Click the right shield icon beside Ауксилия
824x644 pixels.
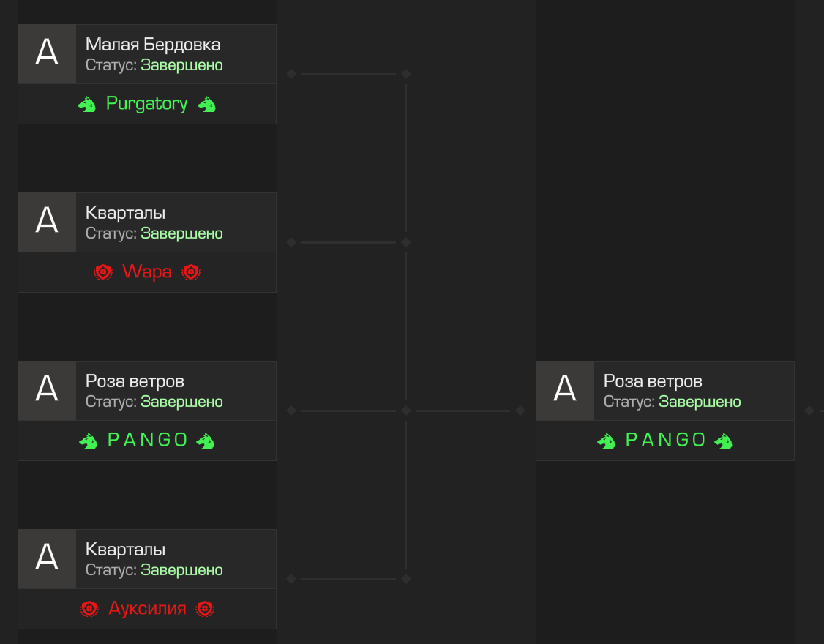(204, 609)
